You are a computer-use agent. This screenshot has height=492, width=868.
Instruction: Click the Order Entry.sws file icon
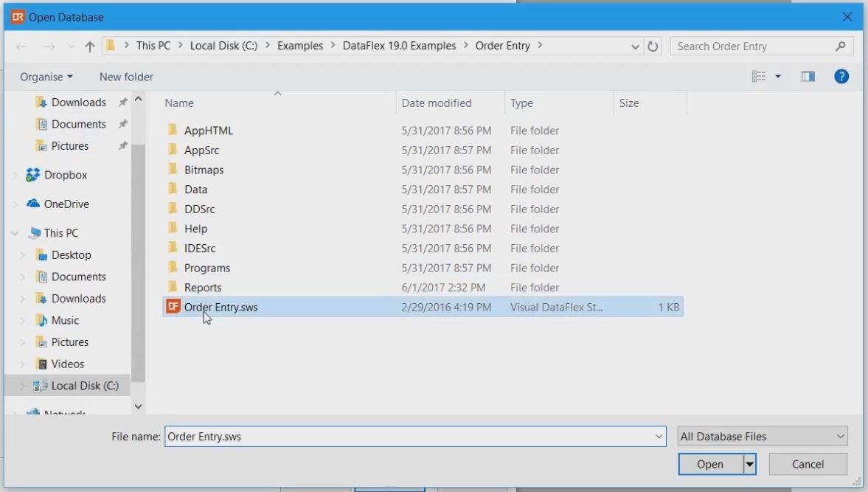(173, 307)
